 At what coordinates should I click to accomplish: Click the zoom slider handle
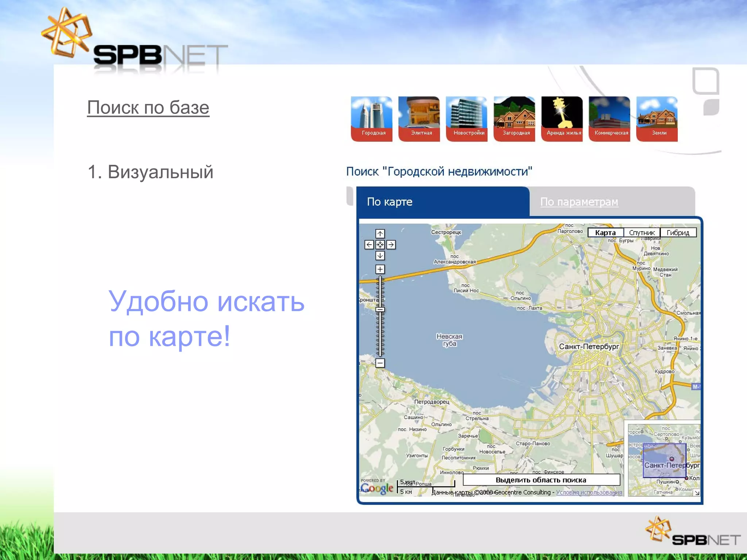[x=380, y=310]
